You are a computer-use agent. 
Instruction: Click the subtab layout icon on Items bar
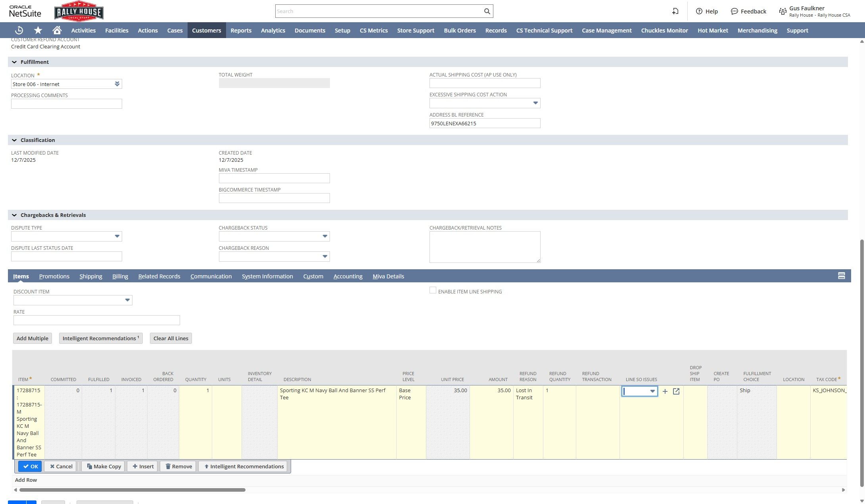tap(841, 276)
